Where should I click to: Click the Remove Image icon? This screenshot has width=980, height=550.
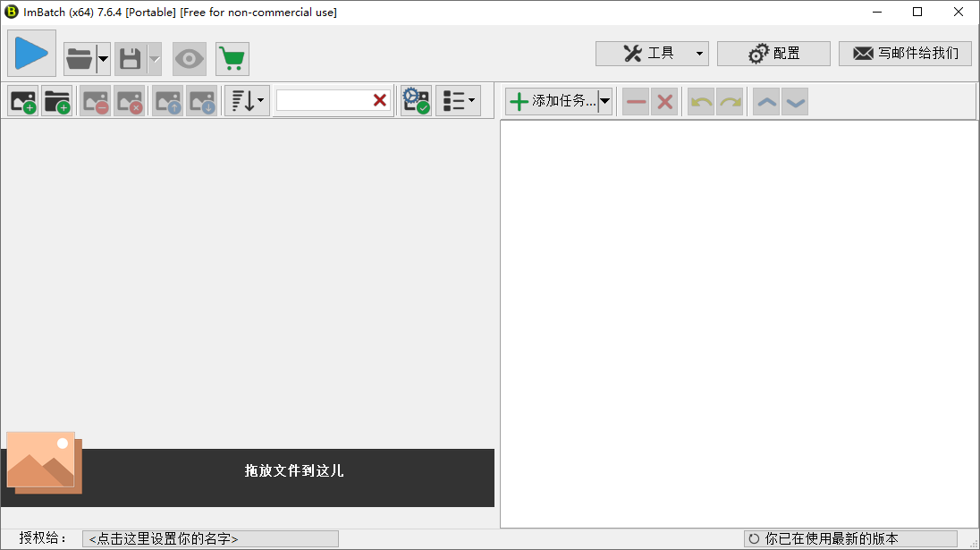tap(94, 100)
